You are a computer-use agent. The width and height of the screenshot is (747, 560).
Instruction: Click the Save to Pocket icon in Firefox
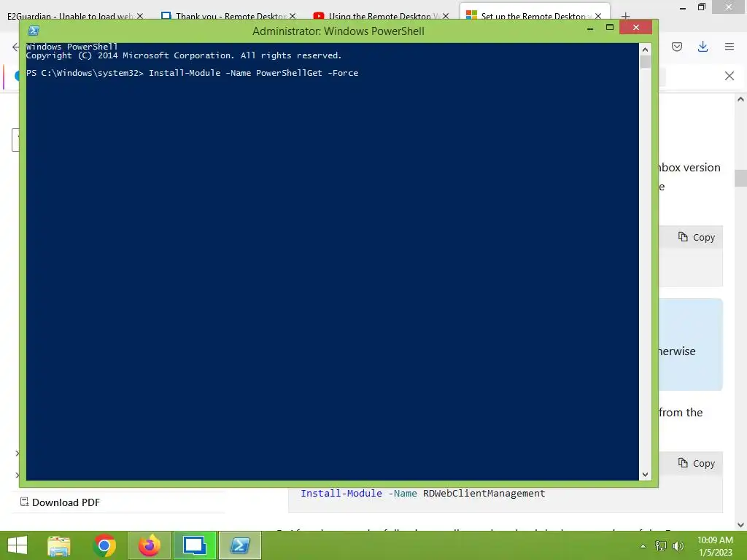coord(677,47)
